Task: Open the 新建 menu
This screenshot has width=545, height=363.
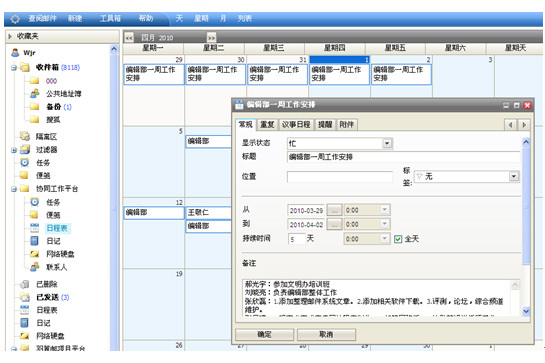Action: (x=75, y=18)
